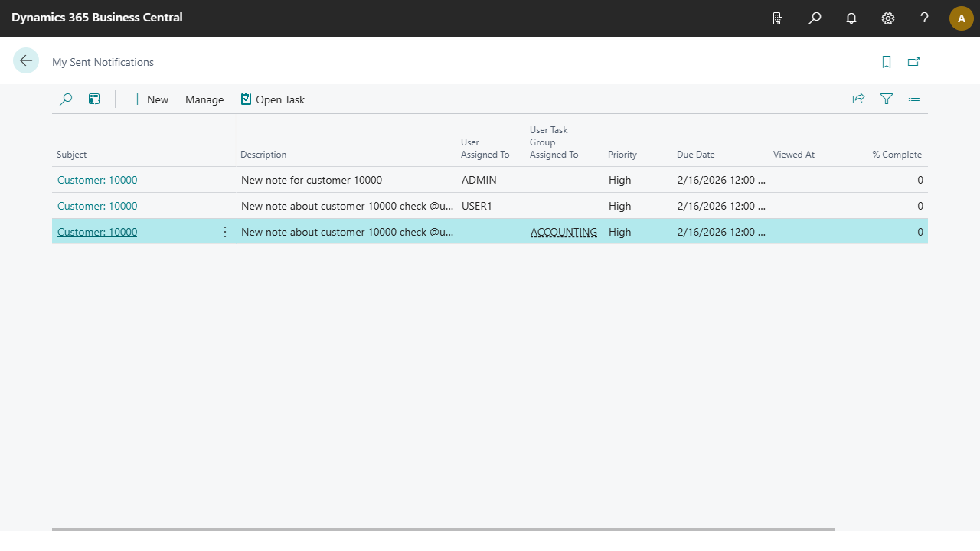The height and width of the screenshot is (551, 980).
Task: Open the Tell Me search icon
Action: pyautogui.click(x=815, y=18)
